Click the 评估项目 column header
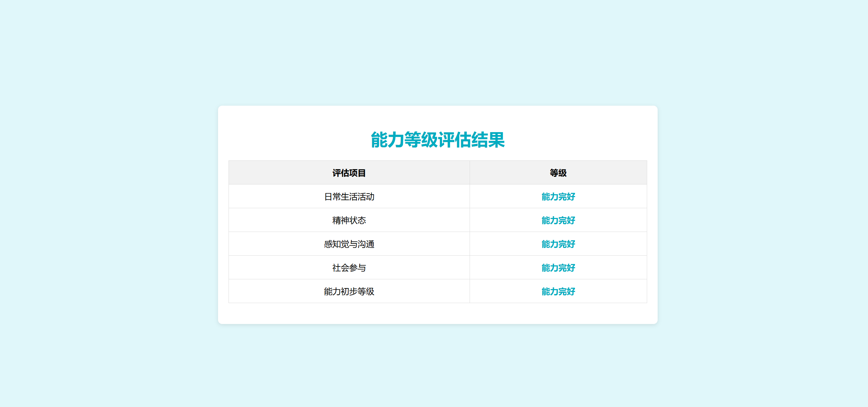Image resolution: width=868 pixels, height=407 pixels. pos(349,173)
